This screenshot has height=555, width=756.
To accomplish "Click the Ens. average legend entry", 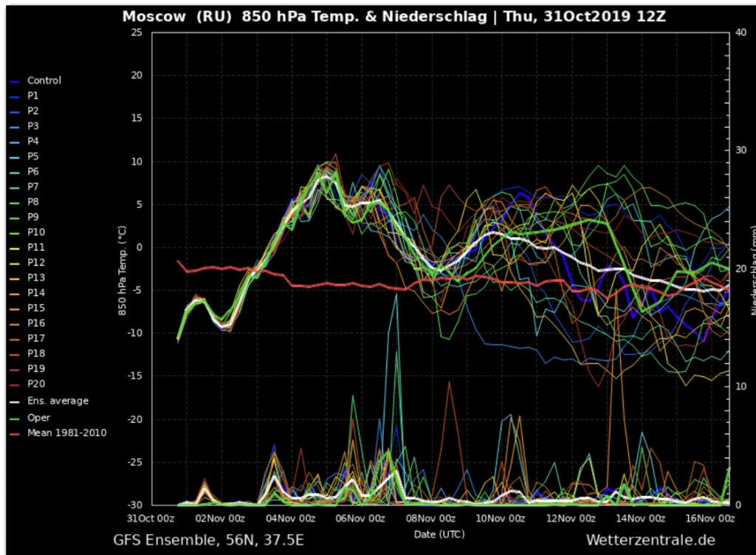I will tap(58, 401).
